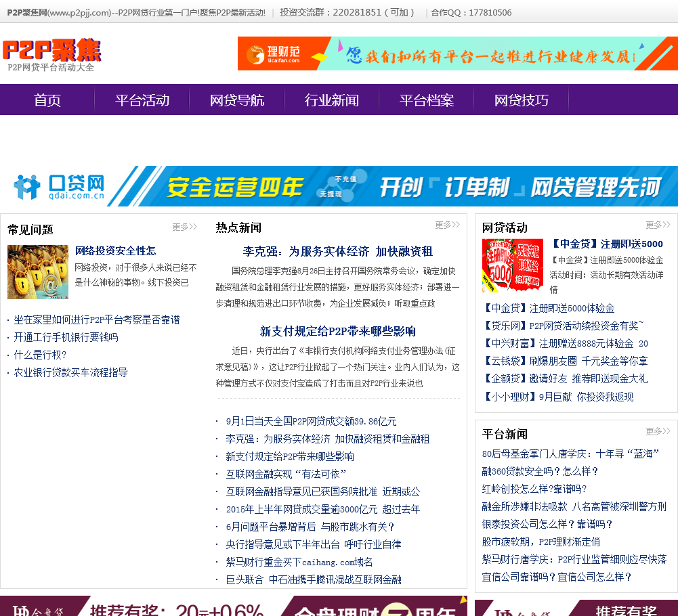Open 6月问题平台暴增背后 与股市跳水有关?
The image size is (678, 616).
(310, 527)
